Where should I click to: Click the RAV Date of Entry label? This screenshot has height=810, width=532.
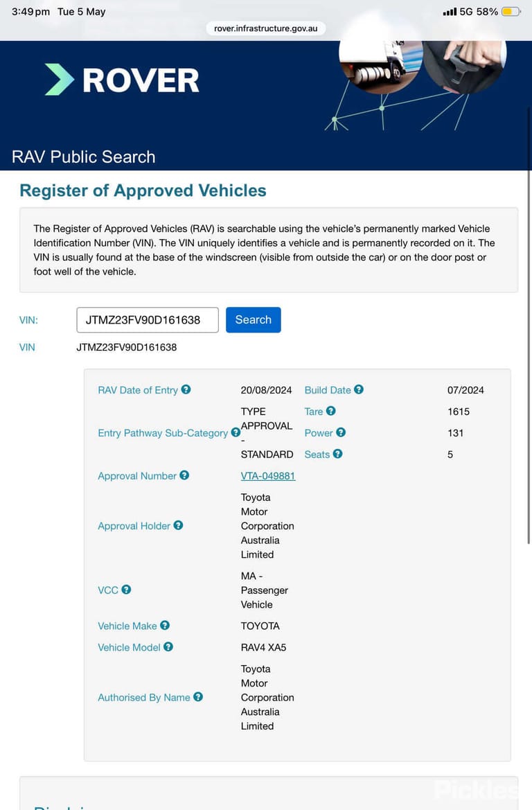(x=138, y=390)
